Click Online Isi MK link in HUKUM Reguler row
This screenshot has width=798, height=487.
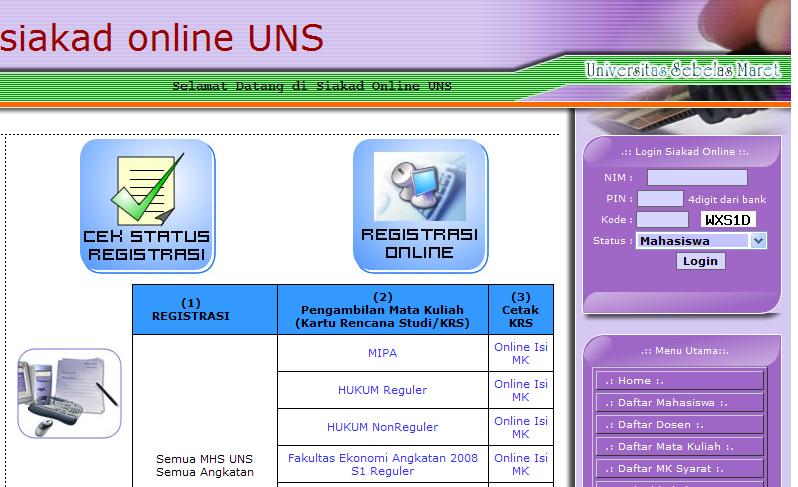click(x=521, y=390)
